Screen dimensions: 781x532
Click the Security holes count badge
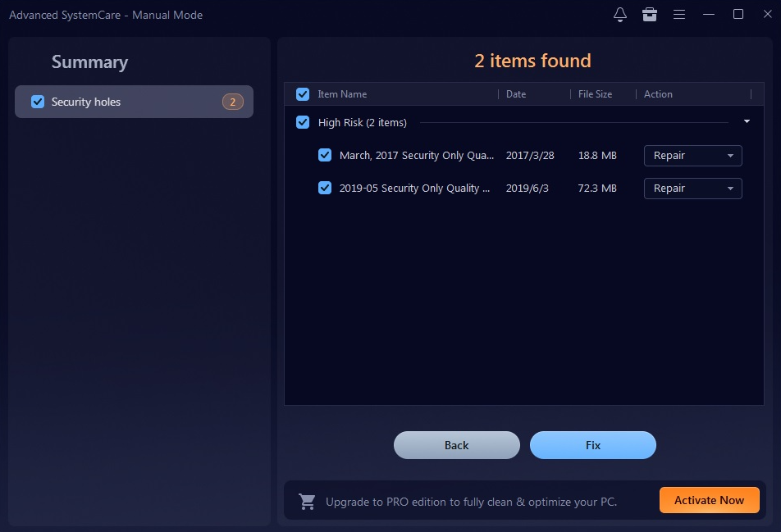tap(232, 102)
